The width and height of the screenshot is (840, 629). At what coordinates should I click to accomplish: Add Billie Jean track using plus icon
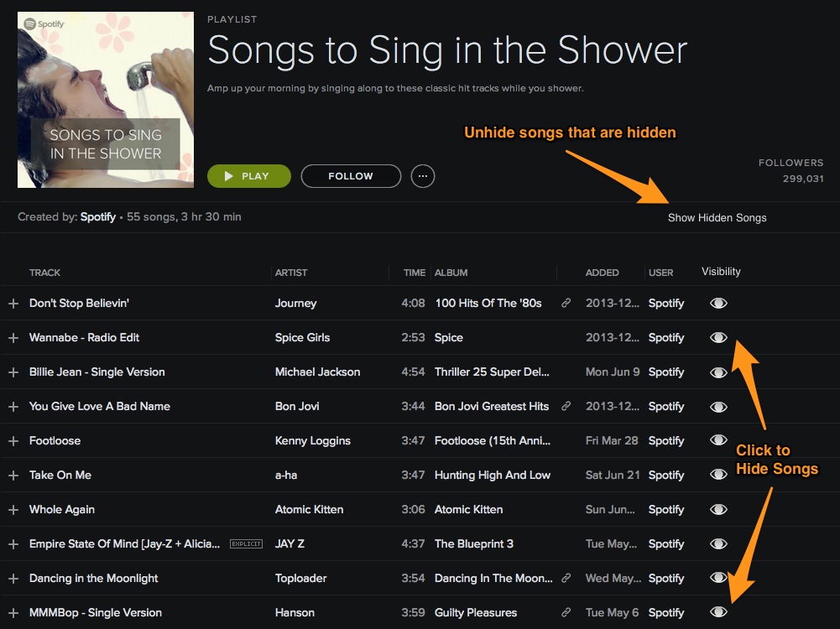tap(13, 372)
